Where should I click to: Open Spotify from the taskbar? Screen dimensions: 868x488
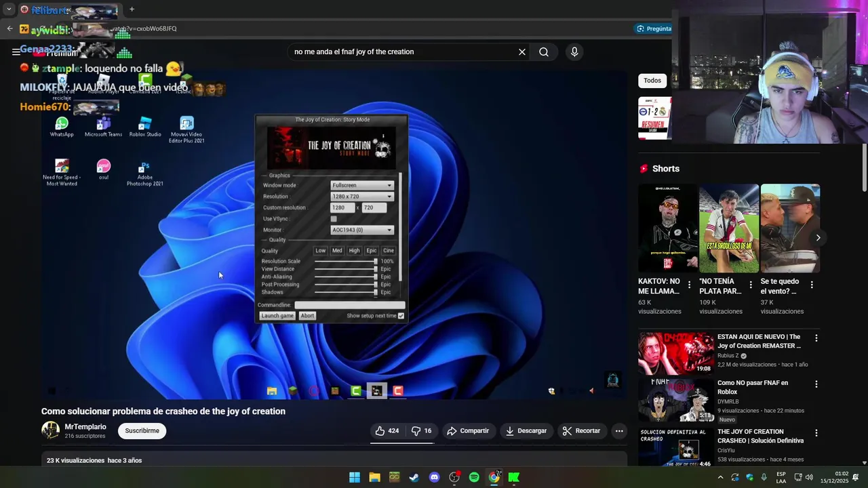pyautogui.click(x=474, y=477)
